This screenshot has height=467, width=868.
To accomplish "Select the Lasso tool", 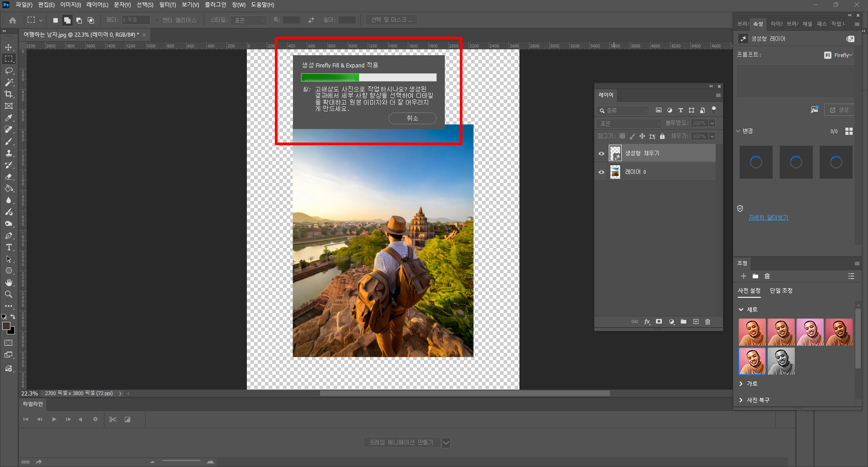I will [9, 71].
